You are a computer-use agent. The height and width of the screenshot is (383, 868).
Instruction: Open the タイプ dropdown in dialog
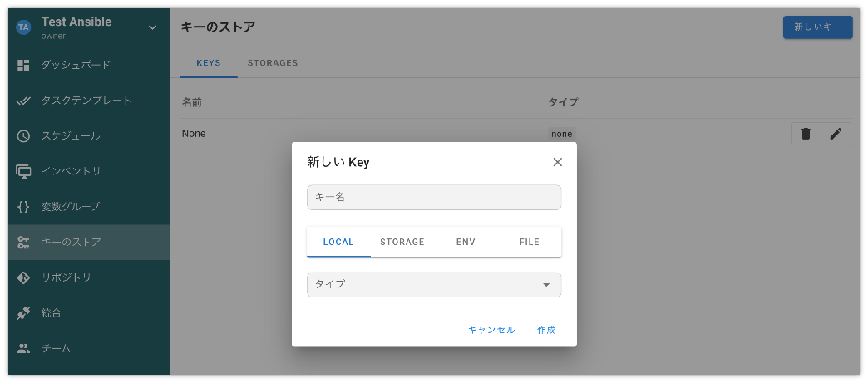pos(434,284)
